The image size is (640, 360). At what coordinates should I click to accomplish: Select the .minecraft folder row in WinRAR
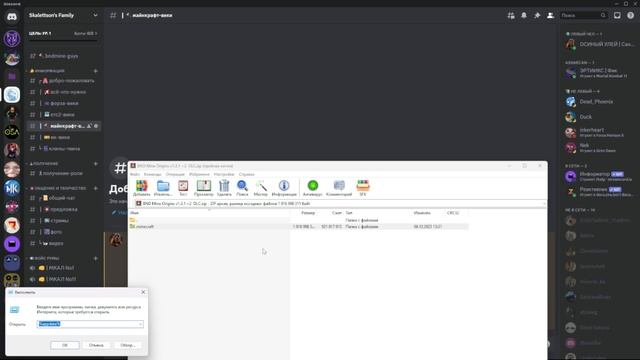coord(299,227)
